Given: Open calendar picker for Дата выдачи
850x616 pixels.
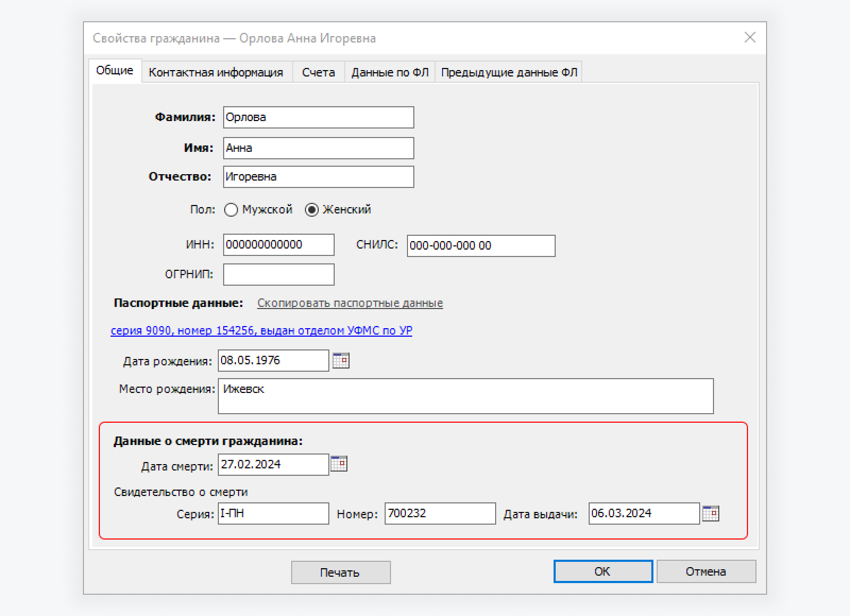Looking at the screenshot, I should [711, 514].
